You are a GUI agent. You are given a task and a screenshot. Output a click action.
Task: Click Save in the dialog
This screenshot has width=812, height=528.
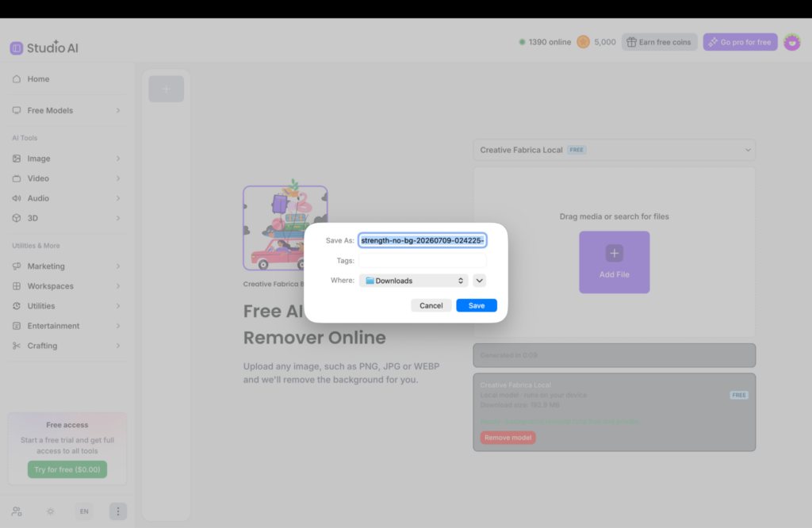pyautogui.click(x=477, y=305)
